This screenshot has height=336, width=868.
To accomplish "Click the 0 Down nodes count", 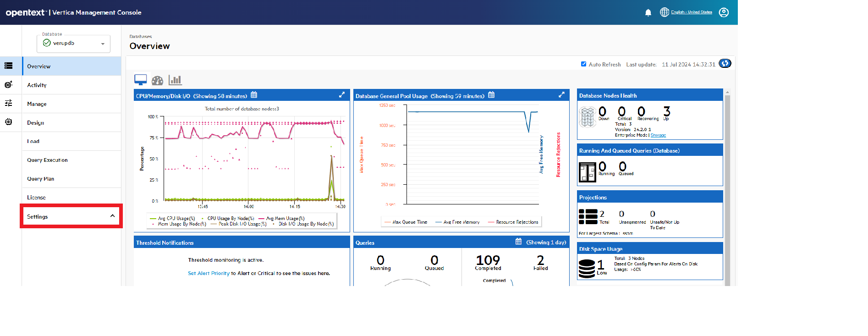I will [x=603, y=111].
